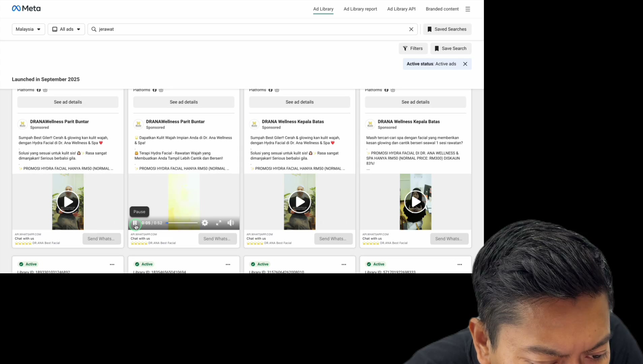Play the first DRANAWellness Parit Buntar video

(x=68, y=202)
